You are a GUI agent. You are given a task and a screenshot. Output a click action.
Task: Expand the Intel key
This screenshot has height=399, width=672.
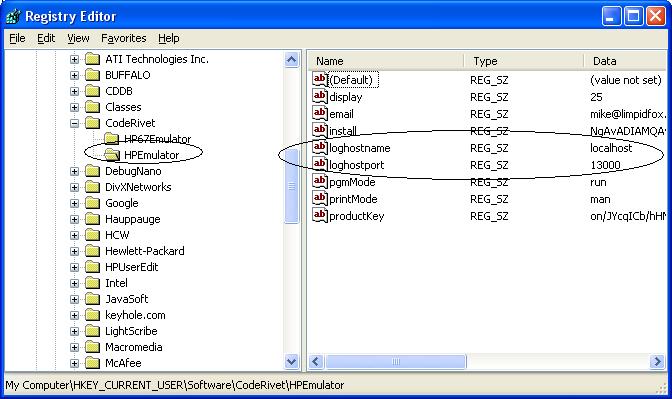(75, 283)
